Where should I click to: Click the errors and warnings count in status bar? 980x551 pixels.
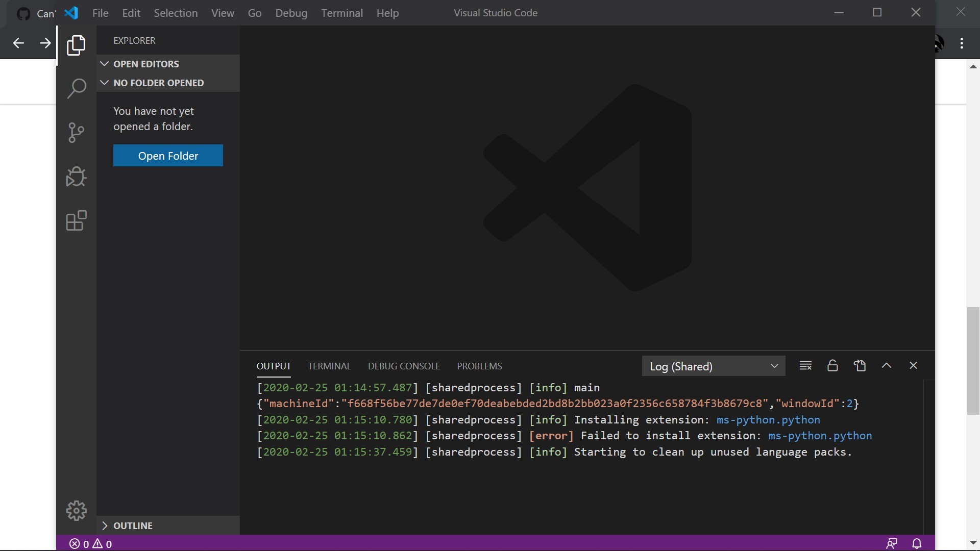(91, 544)
